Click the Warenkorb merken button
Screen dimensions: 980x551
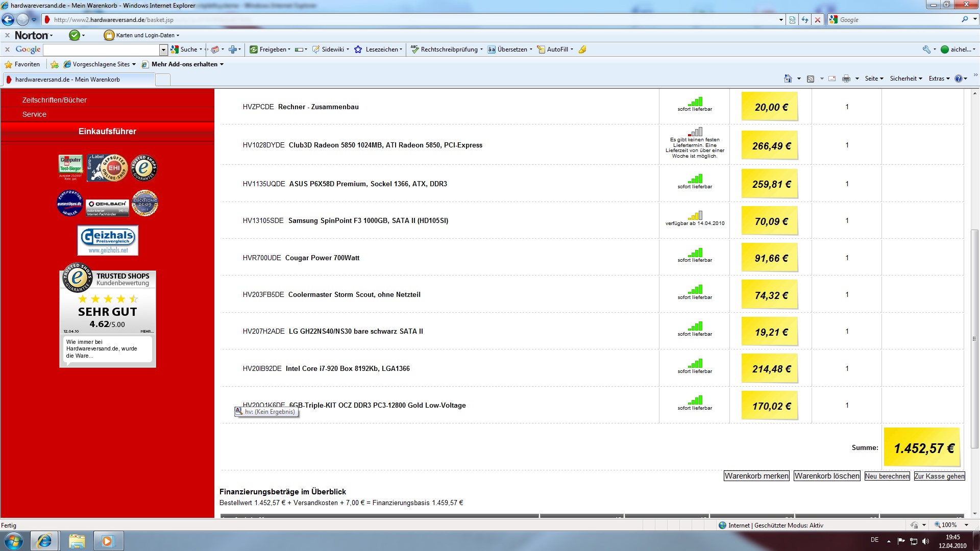point(756,476)
